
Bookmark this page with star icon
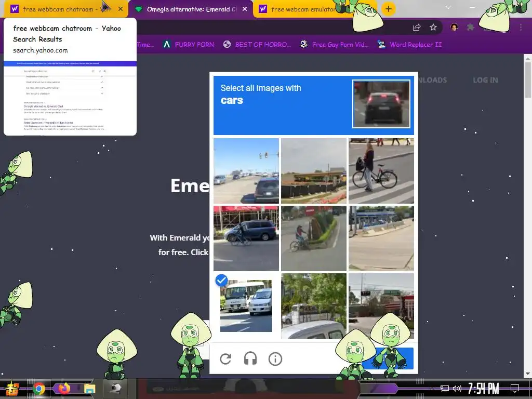click(433, 28)
